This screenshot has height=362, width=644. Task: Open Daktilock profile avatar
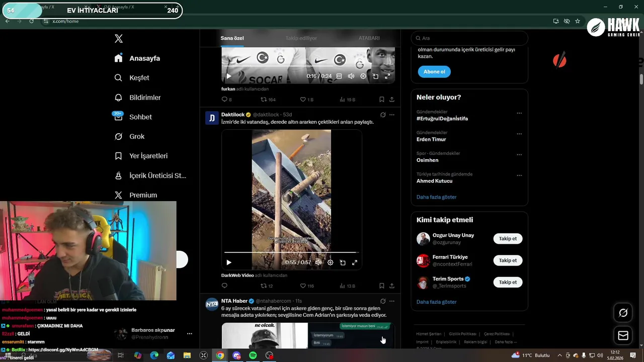point(212,118)
